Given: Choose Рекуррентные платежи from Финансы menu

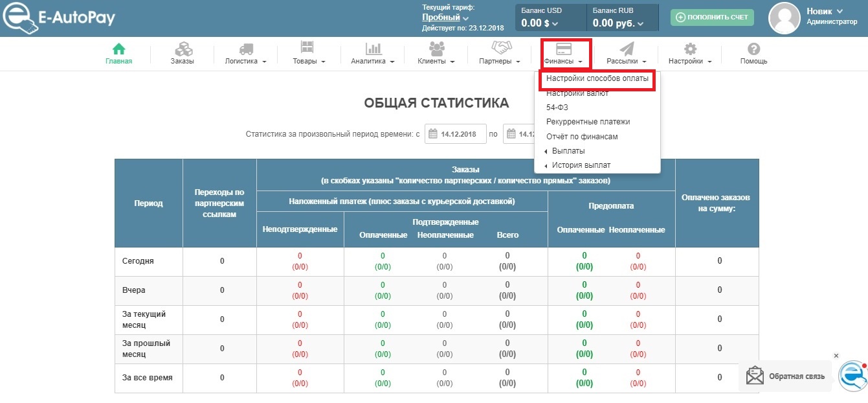Looking at the screenshot, I should [588, 122].
